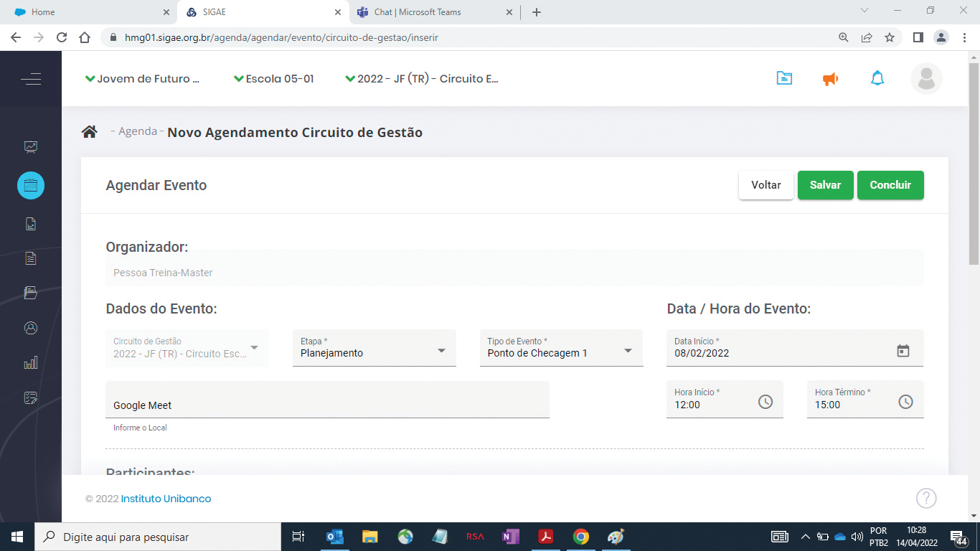Image resolution: width=980 pixels, height=551 pixels.
Task: Click the Voltar button
Action: [x=766, y=185]
